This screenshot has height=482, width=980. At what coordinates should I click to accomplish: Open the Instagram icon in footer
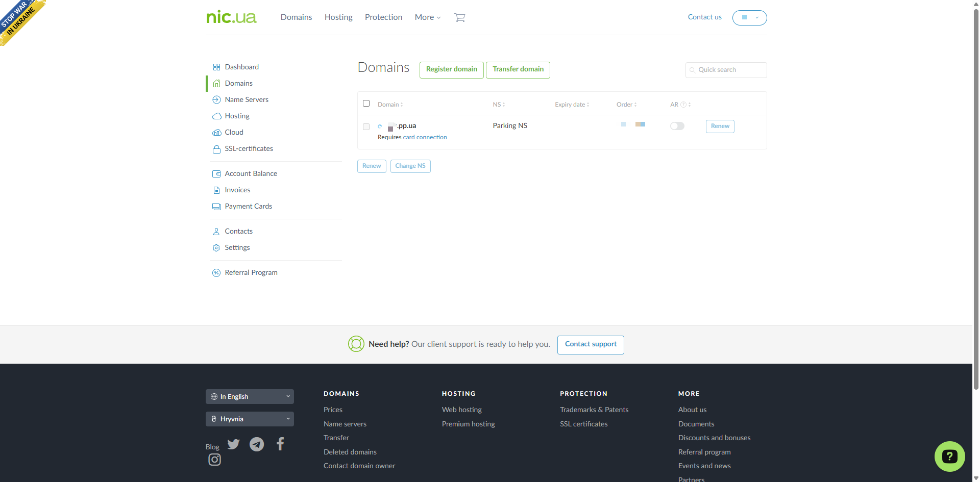pos(214,460)
